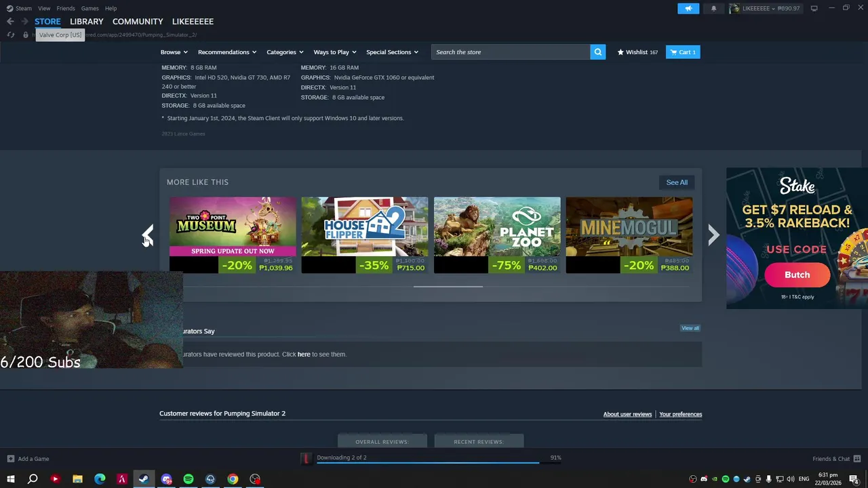
Task: Open OBS Studio from the taskbar
Action: [255, 479]
